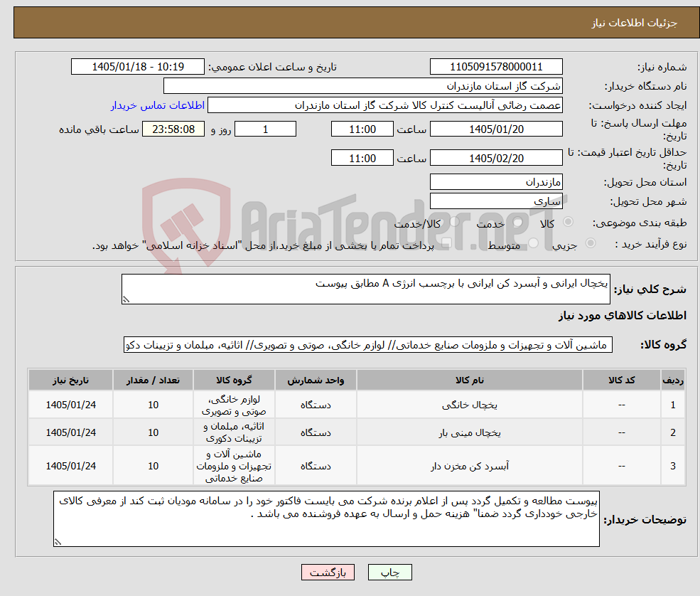Click the اطلاعات کالاهای مورد نیاز heading
The height and width of the screenshot is (596, 700).
pos(623,315)
